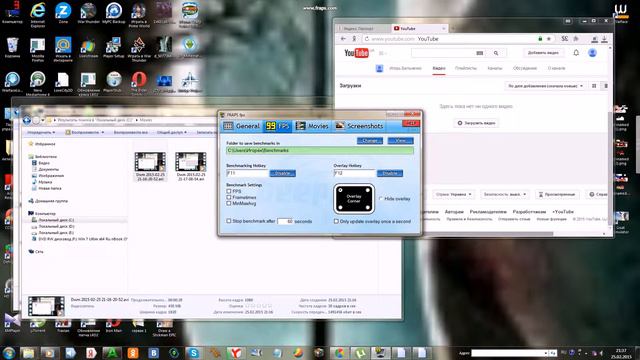Click the Windows Start button
640x360 pixels.
[9, 353]
